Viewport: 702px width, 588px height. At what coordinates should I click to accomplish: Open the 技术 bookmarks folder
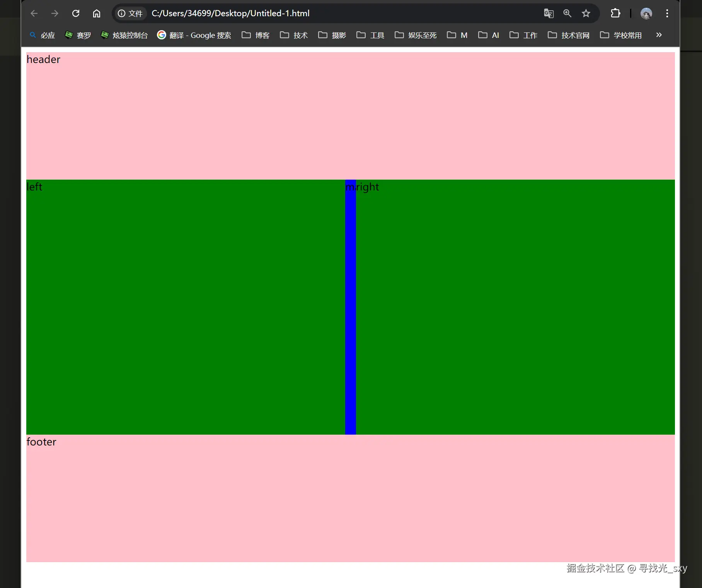pyautogui.click(x=293, y=35)
